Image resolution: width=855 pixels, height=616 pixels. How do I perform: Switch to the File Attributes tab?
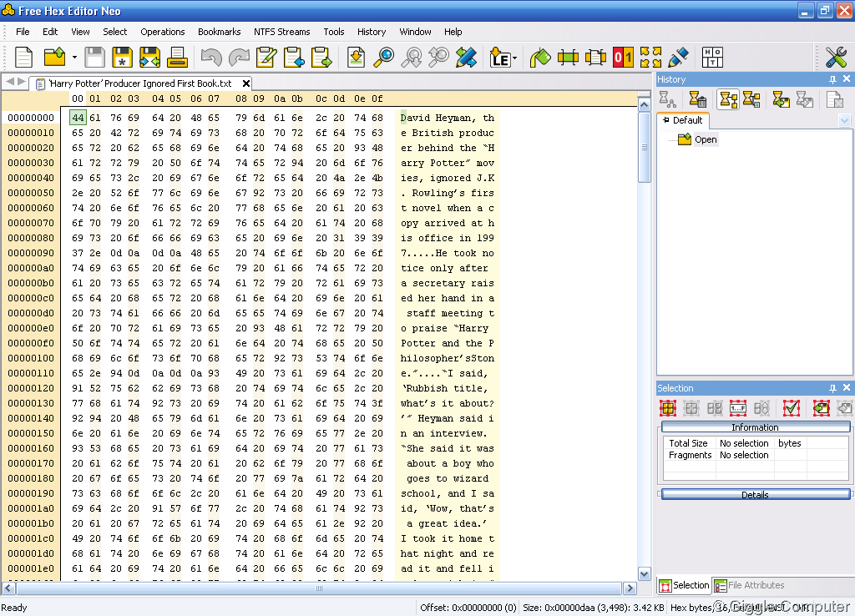click(749, 585)
